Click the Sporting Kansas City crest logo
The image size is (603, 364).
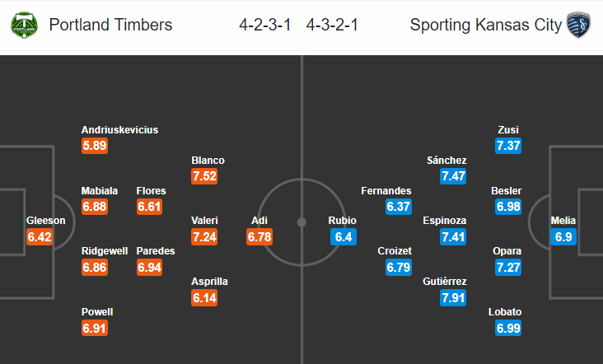578,25
